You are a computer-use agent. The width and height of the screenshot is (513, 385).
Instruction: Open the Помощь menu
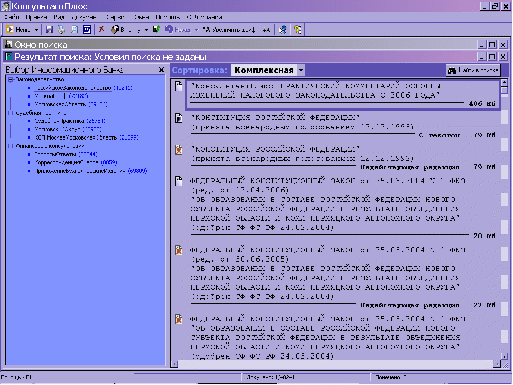click(168, 17)
